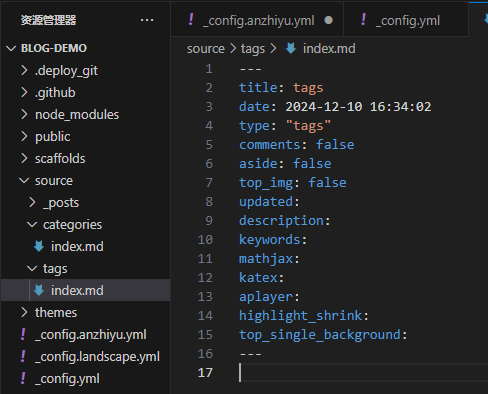The image size is (488, 394).
Task: Expand the .github folder
Action: click(24, 92)
